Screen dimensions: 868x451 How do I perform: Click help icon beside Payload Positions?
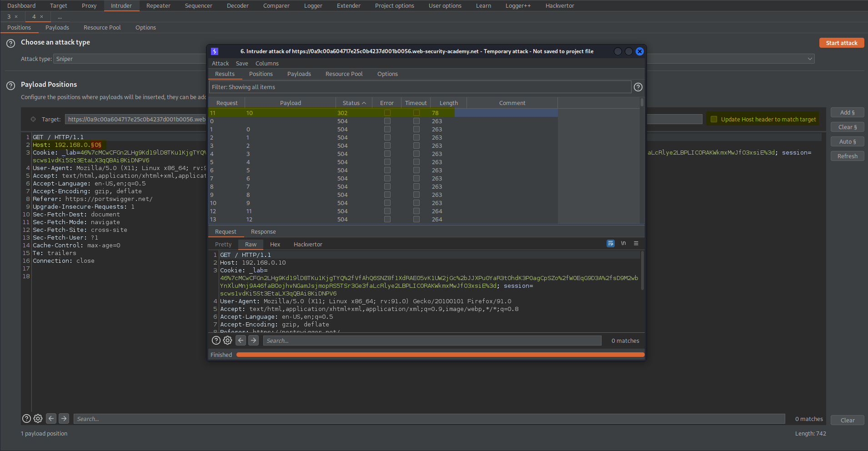pos(11,85)
